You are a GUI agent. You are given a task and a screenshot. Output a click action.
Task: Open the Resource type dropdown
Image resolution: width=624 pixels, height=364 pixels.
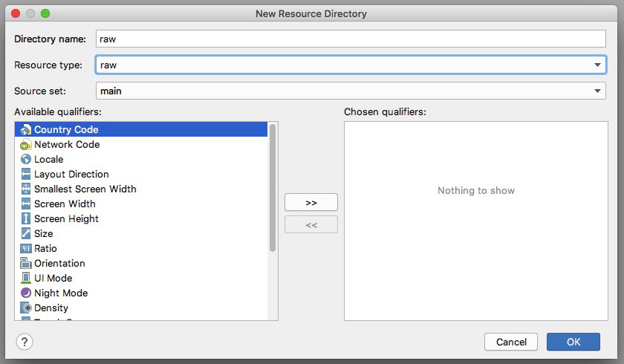[x=351, y=65]
